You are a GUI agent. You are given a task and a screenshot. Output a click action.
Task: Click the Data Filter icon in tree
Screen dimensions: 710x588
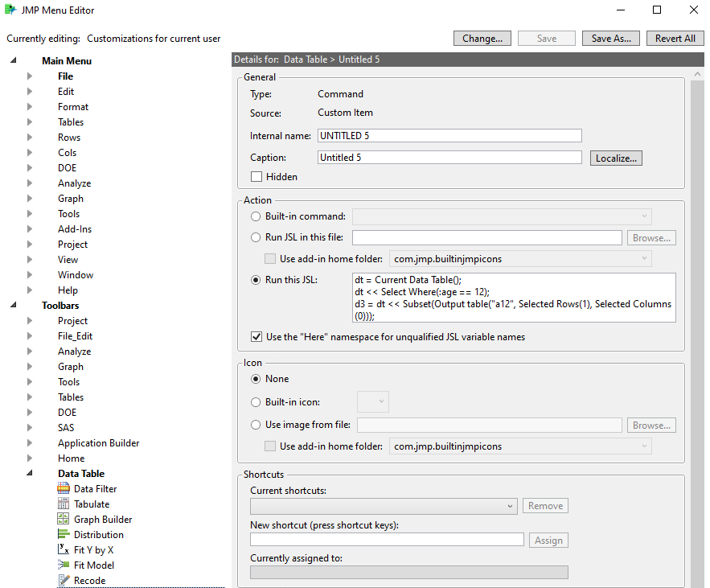[x=64, y=488]
